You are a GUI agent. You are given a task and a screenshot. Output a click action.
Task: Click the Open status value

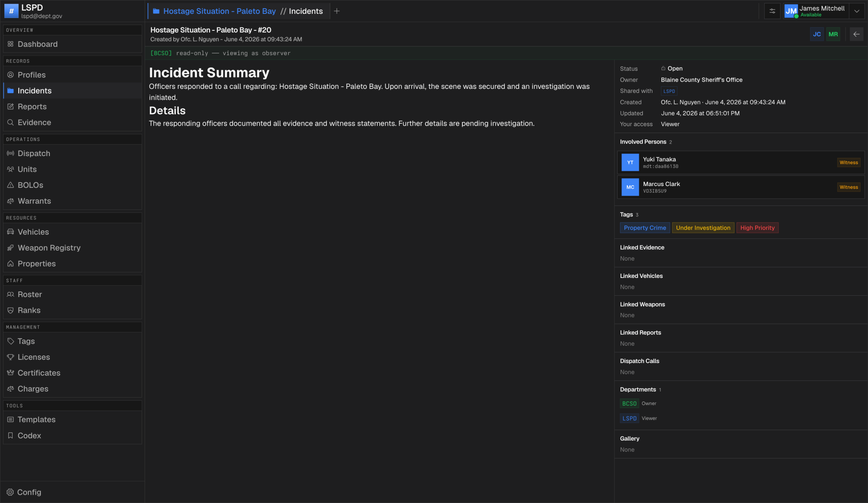point(672,69)
